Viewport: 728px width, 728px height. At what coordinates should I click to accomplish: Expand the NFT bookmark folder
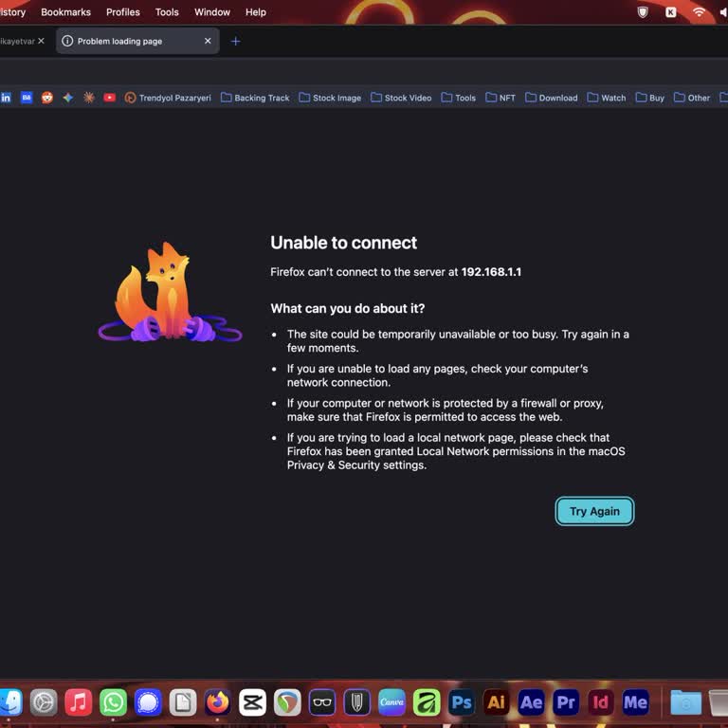[x=500, y=98]
